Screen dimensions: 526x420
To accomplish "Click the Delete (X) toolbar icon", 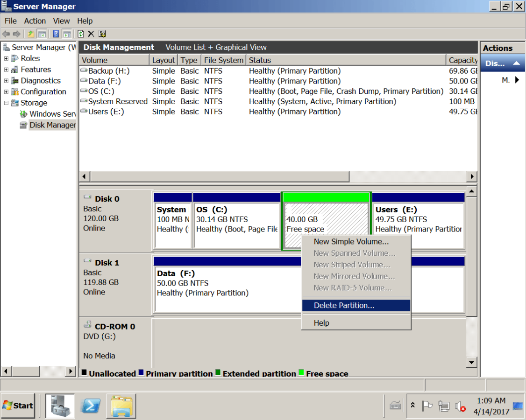I will (x=91, y=34).
